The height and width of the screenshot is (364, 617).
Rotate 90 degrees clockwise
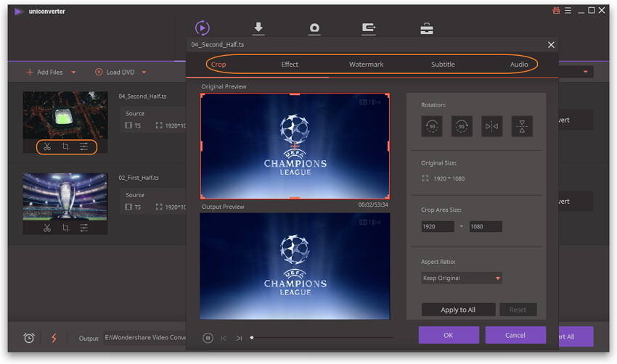click(x=462, y=126)
